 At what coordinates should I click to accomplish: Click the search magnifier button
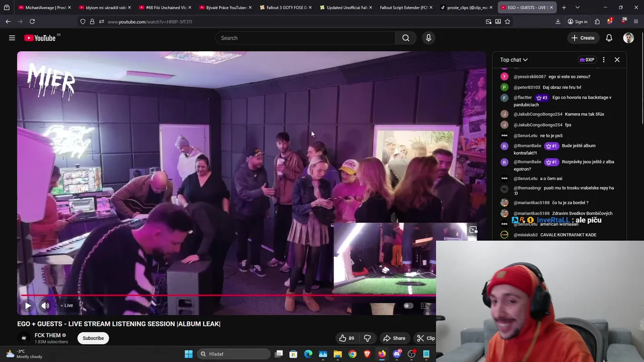[406, 38]
